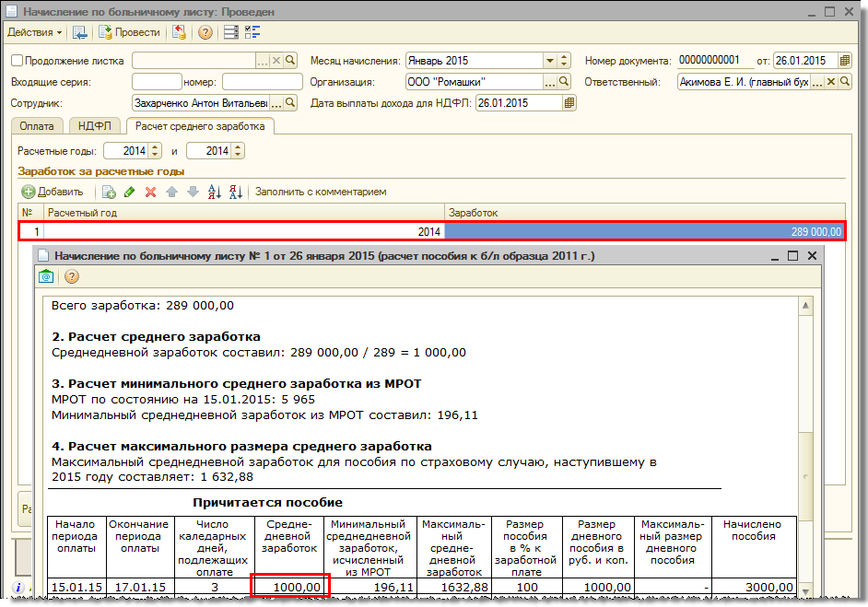The height and width of the screenshot is (607, 868).
Task: Click the copy row icon beside Добавить
Action: 109,192
